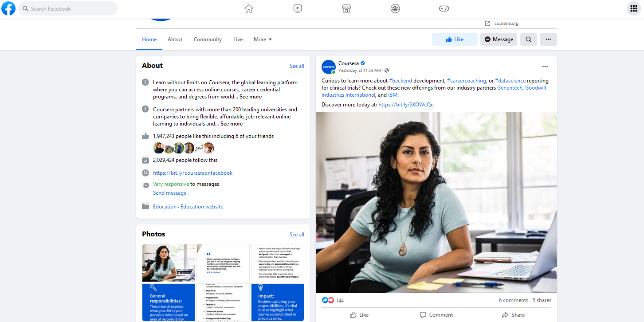Expand the first About description with See more

pyautogui.click(x=251, y=97)
